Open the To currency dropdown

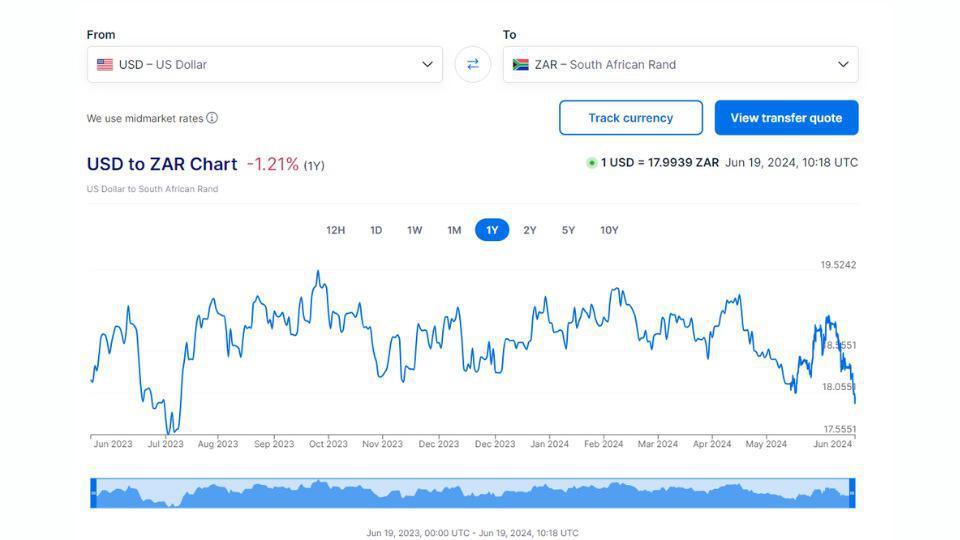(x=680, y=64)
